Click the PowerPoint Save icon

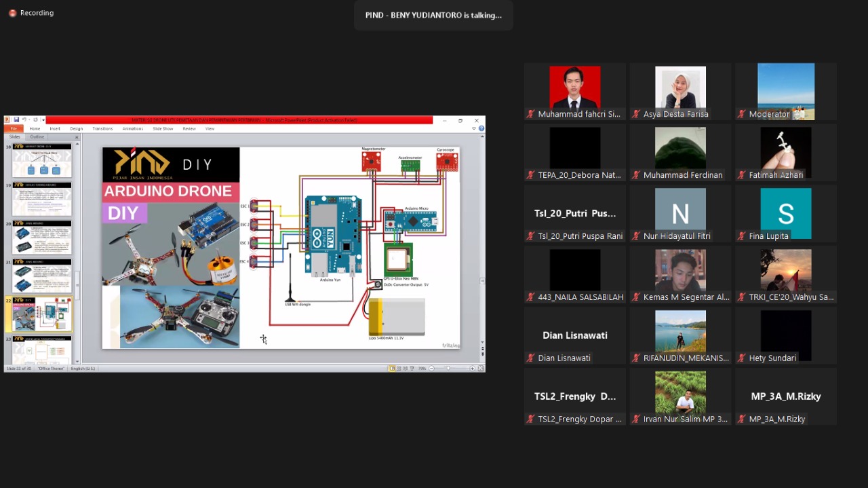point(16,120)
